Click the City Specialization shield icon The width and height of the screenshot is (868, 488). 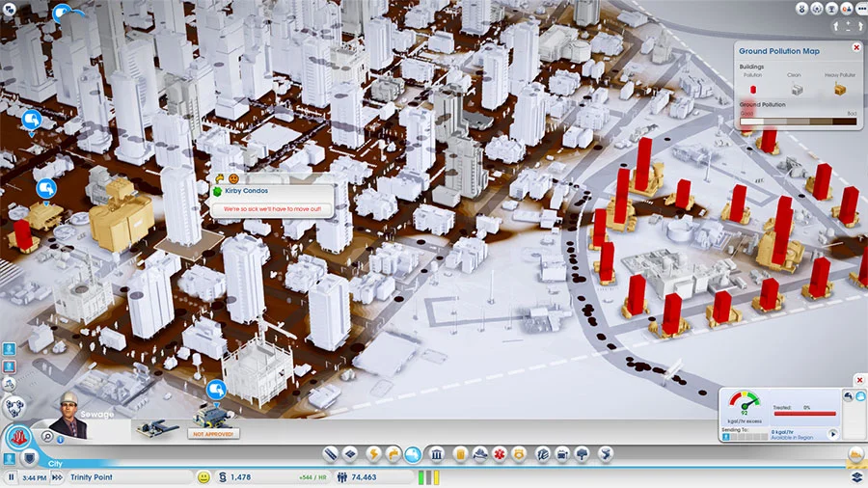pos(29,457)
